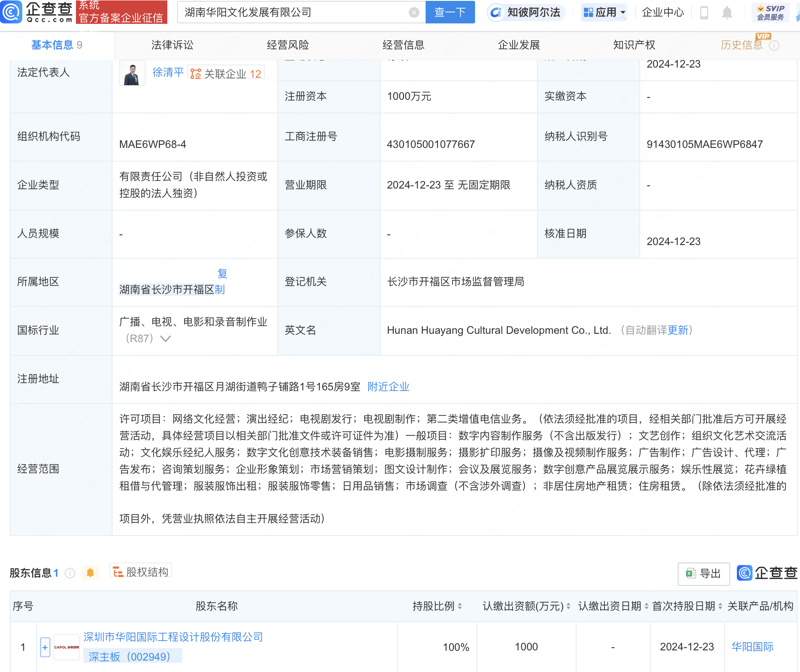Go to 企业中心
The image size is (800, 672).
pyautogui.click(x=663, y=12)
